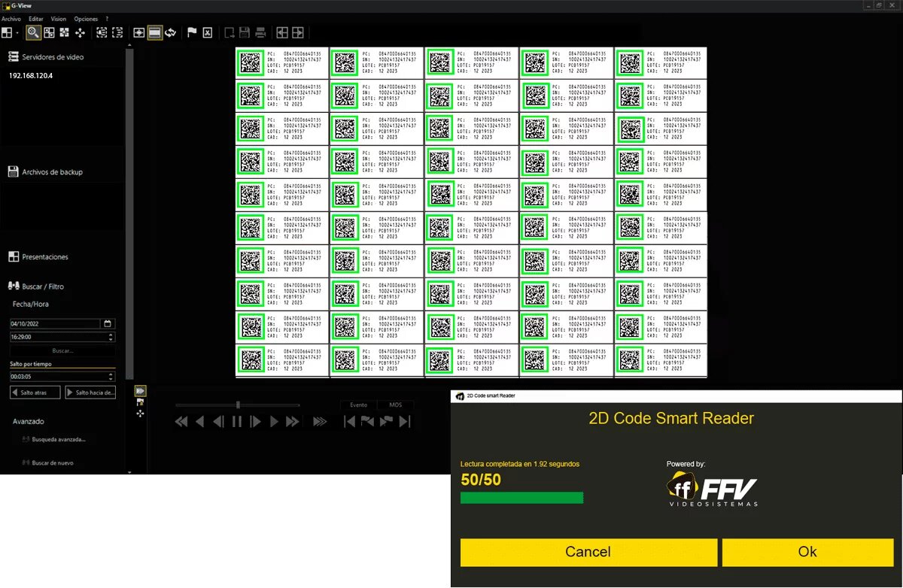Click the play backward button
Screen dimensions: 903x588
[200, 423]
